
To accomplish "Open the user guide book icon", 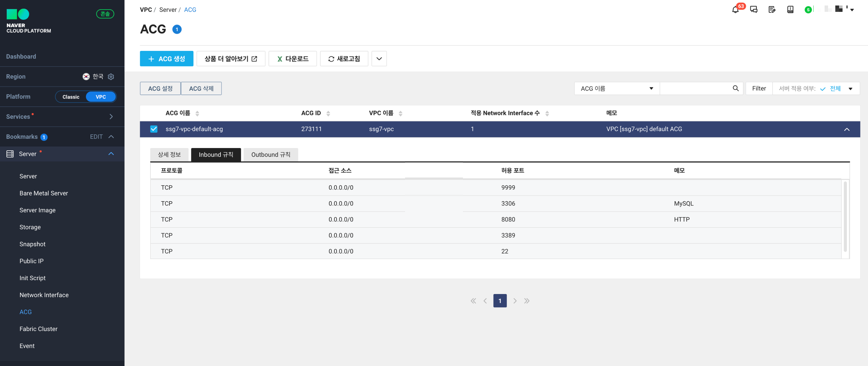I will tap(790, 10).
